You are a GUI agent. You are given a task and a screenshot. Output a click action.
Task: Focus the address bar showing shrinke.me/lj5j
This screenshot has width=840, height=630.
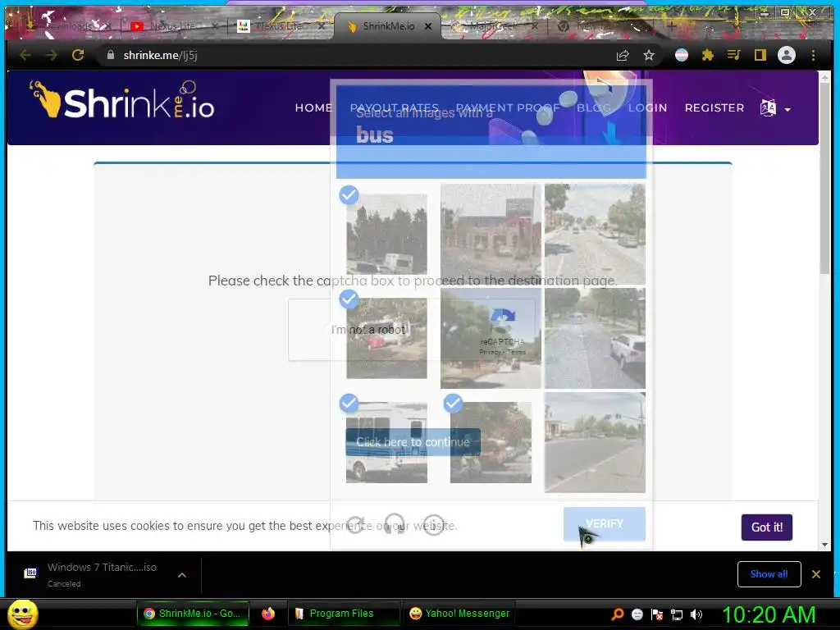(354, 55)
